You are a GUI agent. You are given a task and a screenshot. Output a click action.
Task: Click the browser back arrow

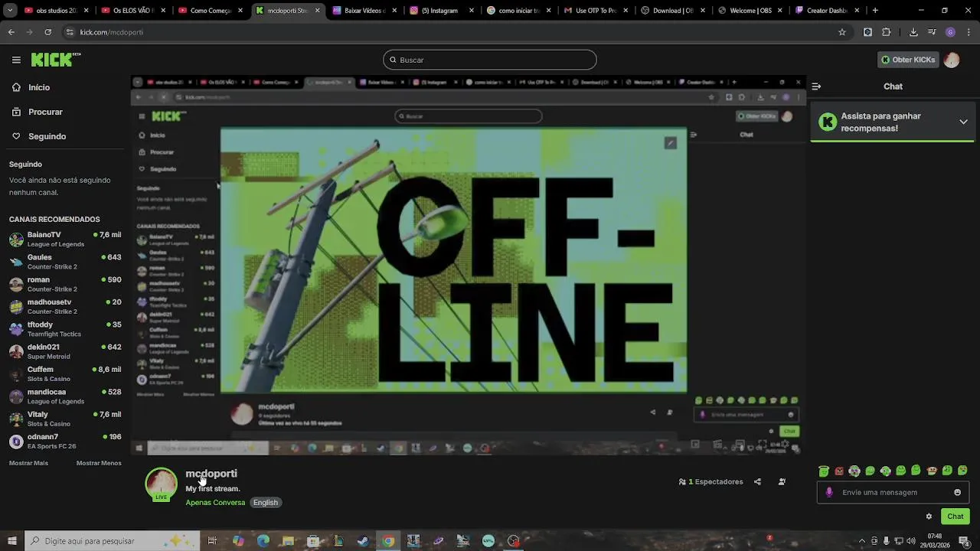[x=11, y=32]
